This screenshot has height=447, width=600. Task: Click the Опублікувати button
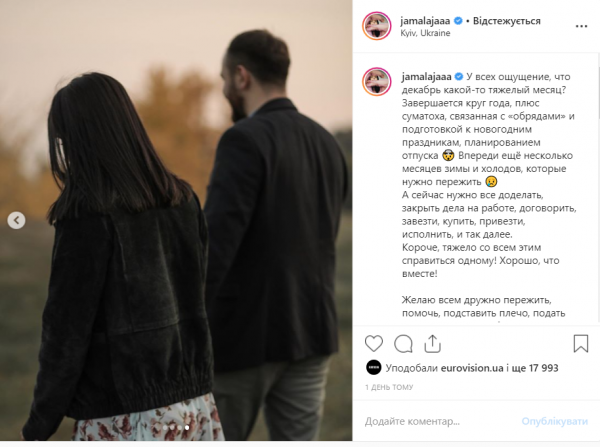pyautogui.click(x=554, y=421)
